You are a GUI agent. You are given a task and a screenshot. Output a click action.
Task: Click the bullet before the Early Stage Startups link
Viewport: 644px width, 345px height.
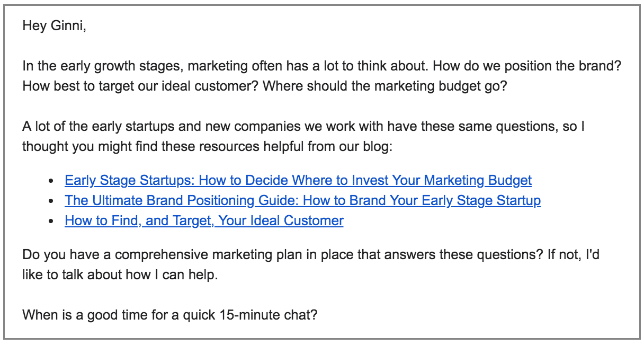click(51, 181)
